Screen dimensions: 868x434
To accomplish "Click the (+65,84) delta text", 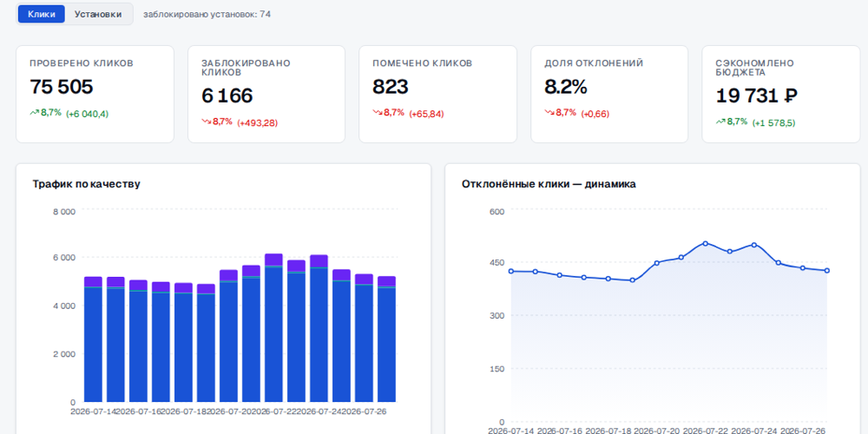I will (427, 114).
